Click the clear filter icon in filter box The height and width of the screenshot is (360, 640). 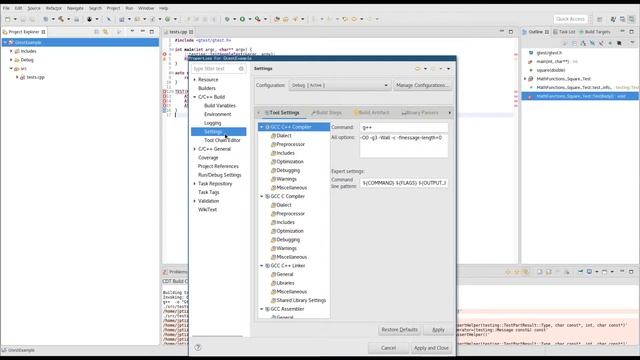[241, 69]
